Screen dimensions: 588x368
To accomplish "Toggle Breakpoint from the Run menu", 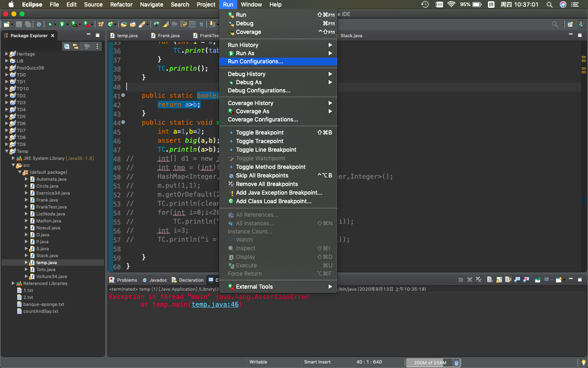I will click(x=259, y=132).
